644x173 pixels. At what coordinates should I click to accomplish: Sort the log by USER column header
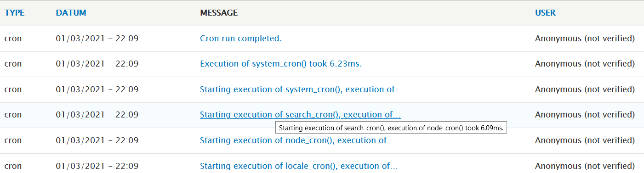[x=545, y=13]
